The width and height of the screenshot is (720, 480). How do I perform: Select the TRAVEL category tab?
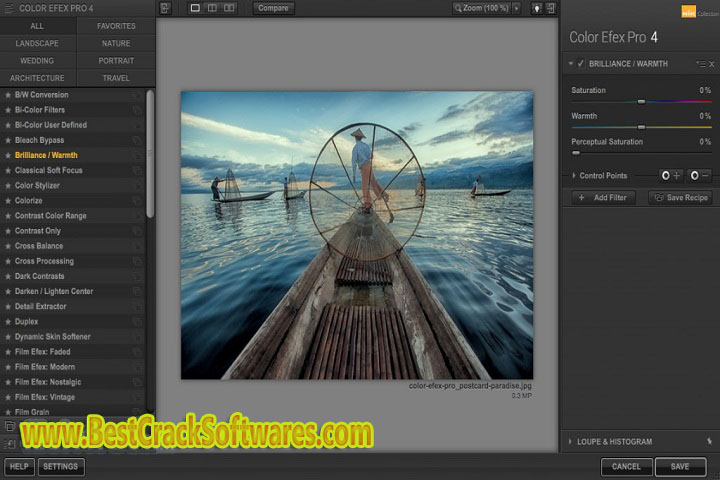click(x=116, y=78)
